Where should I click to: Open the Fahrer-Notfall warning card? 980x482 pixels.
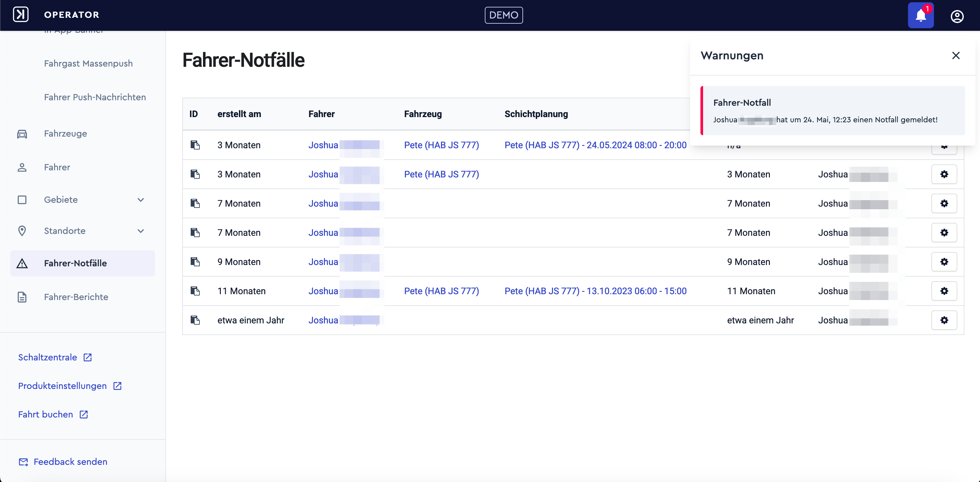coord(832,111)
